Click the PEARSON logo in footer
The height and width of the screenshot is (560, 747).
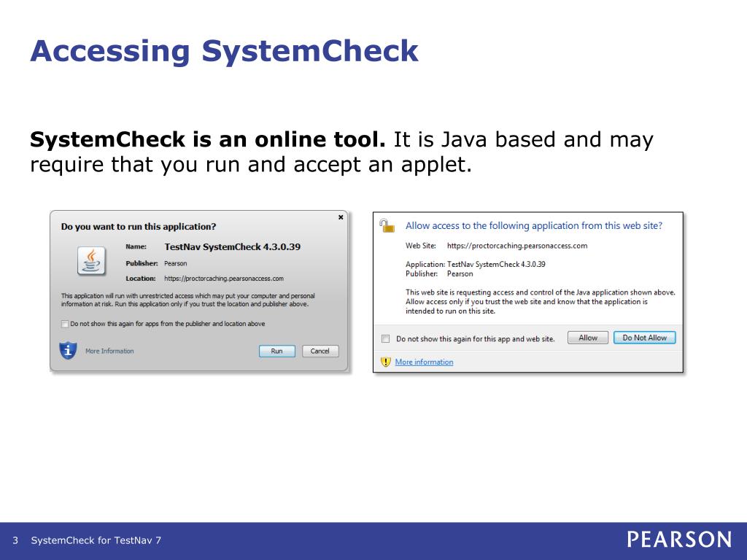[679, 540]
